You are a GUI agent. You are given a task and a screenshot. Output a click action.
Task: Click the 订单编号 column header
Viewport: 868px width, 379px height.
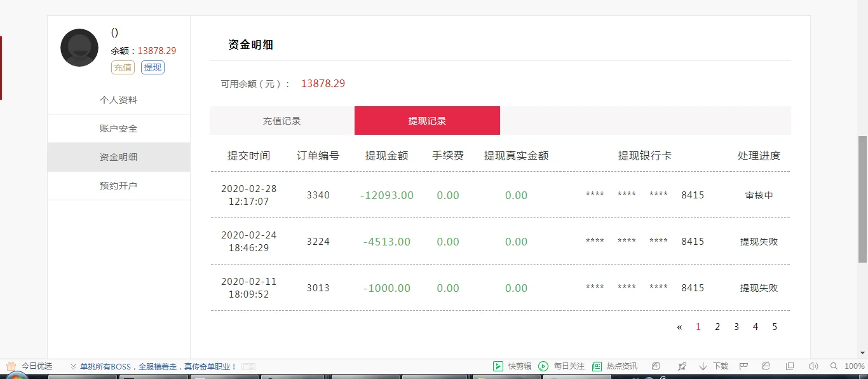coord(318,156)
